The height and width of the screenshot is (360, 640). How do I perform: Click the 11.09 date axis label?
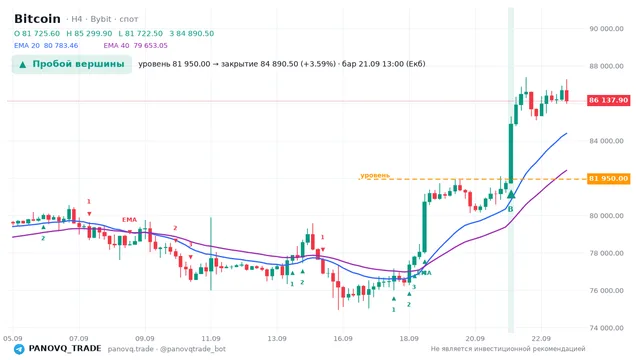point(211,339)
